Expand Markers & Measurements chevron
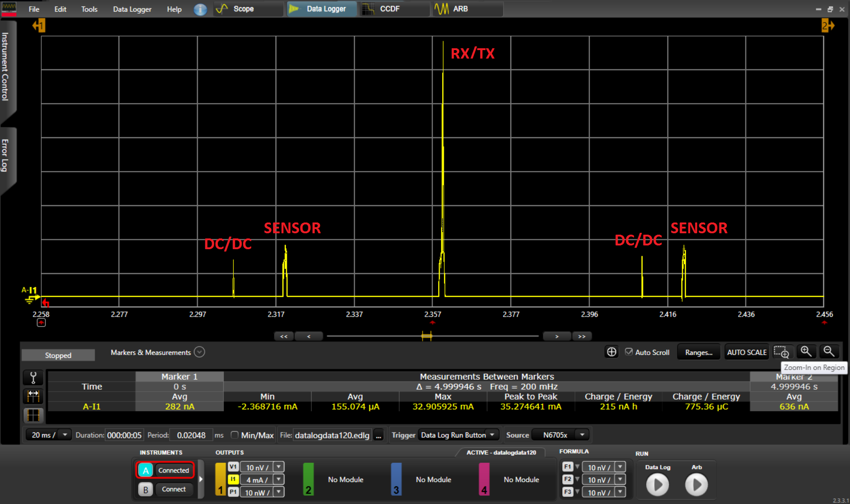The height and width of the screenshot is (504, 850). pyautogui.click(x=200, y=352)
